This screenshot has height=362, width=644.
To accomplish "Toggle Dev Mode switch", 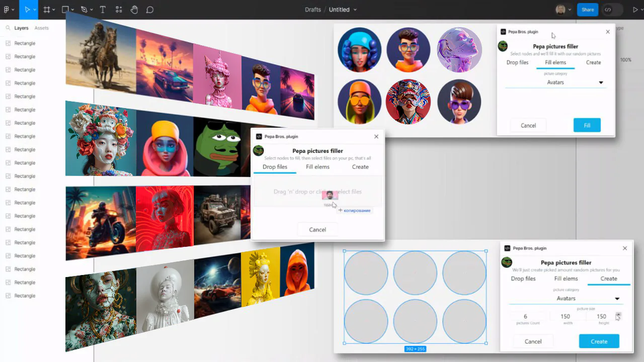I will coord(613,10).
